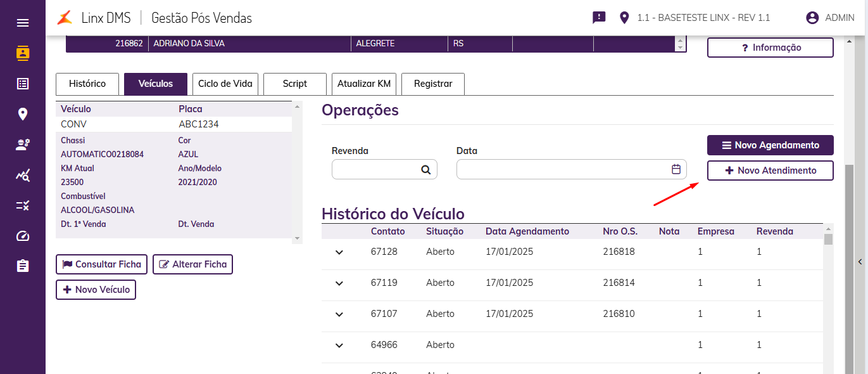
Task: Click the history table scrollbar thumb
Action: pos(828,239)
